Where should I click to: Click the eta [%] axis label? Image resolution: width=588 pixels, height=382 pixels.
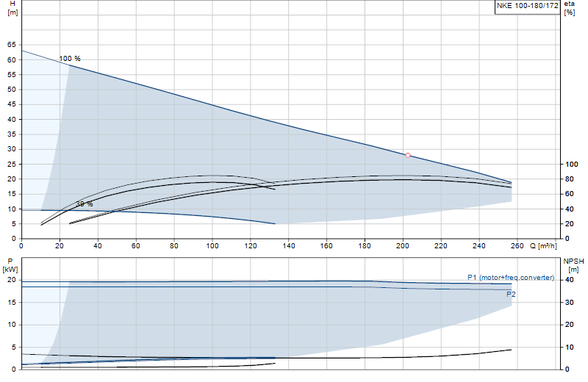click(x=569, y=8)
